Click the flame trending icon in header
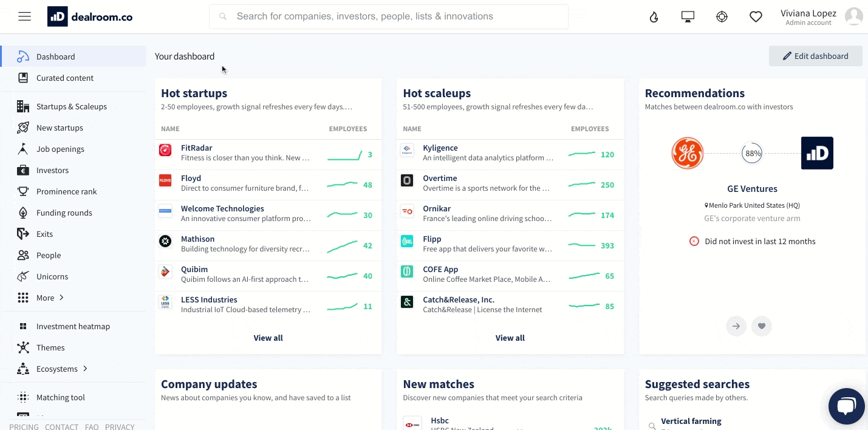The width and height of the screenshot is (868, 430). [654, 17]
